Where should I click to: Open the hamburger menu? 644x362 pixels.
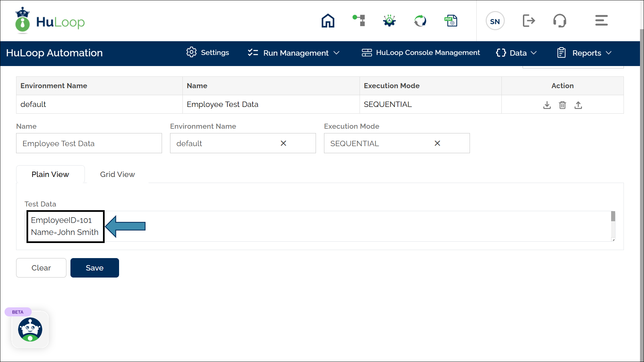click(601, 20)
